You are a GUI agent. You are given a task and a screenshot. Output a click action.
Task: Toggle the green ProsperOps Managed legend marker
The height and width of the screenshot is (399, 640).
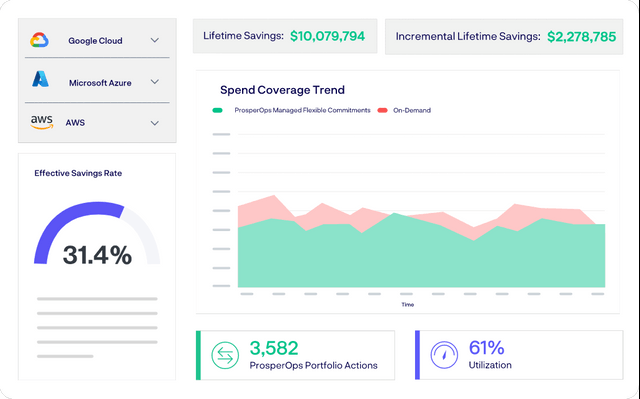(218, 110)
